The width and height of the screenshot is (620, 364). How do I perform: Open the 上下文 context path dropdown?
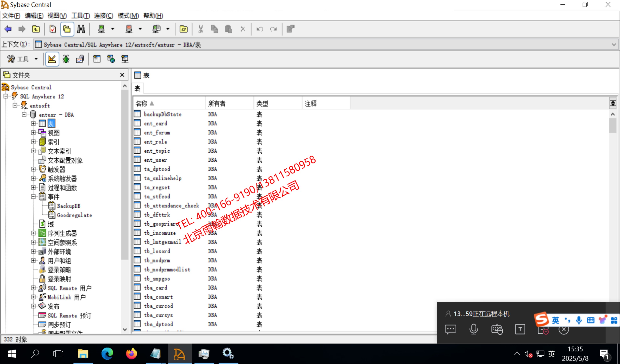(614, 45)
